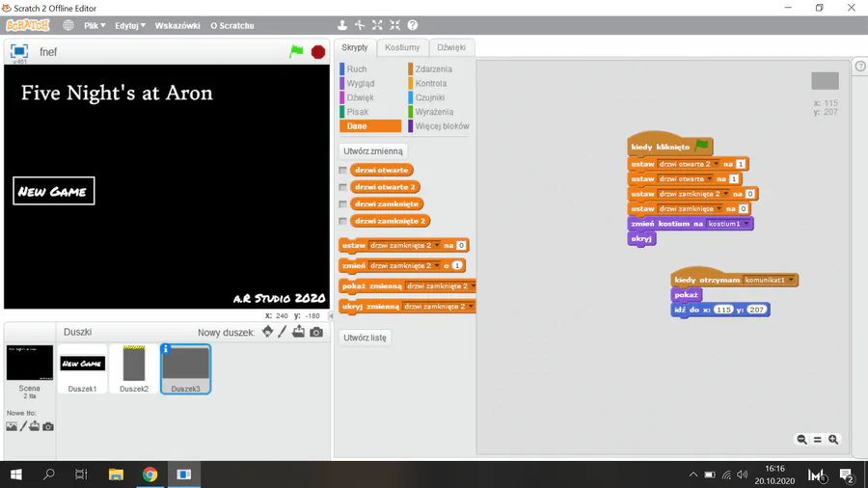Viewport: 868px width, 488px height.
Task: Select the Zdarzenia block category
Action: 433,69
